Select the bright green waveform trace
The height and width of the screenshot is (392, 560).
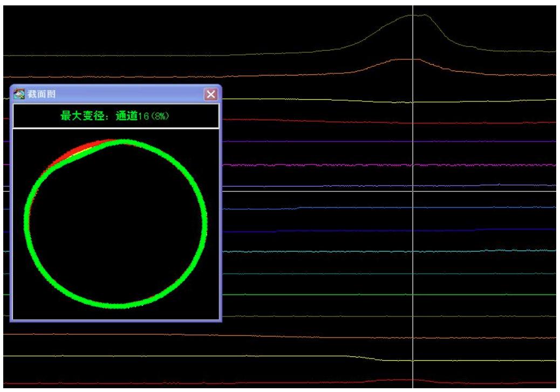324,294
